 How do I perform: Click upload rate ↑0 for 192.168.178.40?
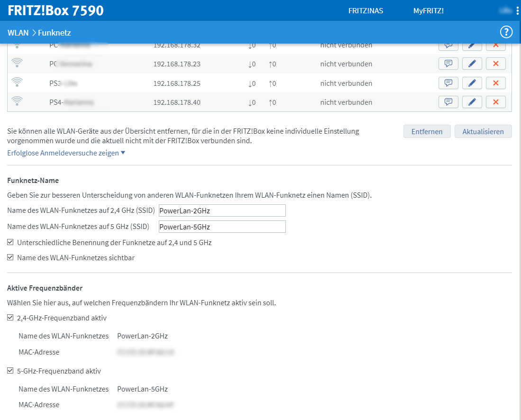click(272, 103)
